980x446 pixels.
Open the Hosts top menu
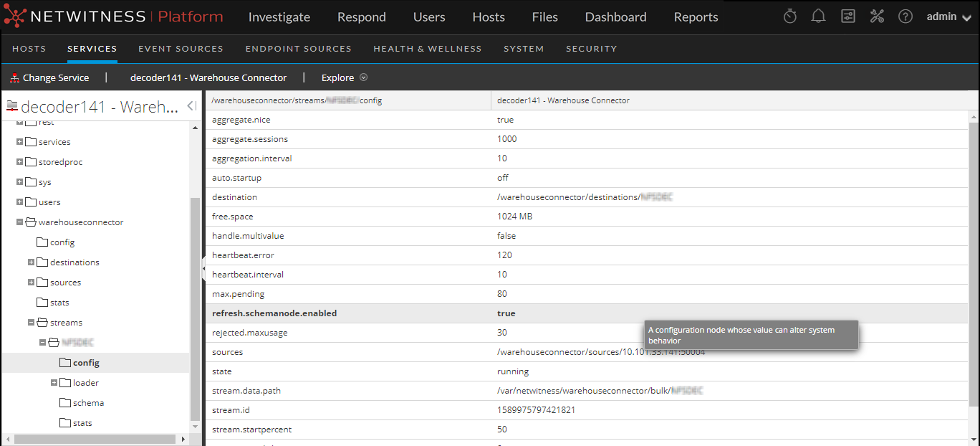[x=489, y=16]
